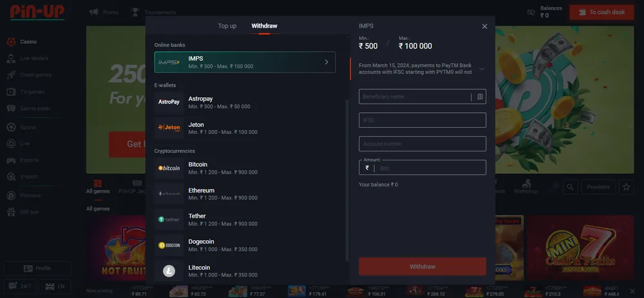This screenshot has width=644, height=298.
Task: Click the favorites star icon
Action: pyautogui.click(x=626, y=187)
